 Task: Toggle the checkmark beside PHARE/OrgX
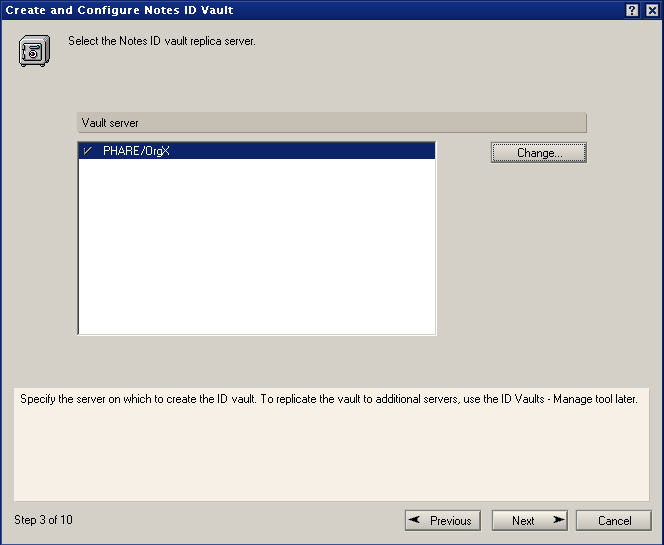pyautogui.click(x=88, y=151)
